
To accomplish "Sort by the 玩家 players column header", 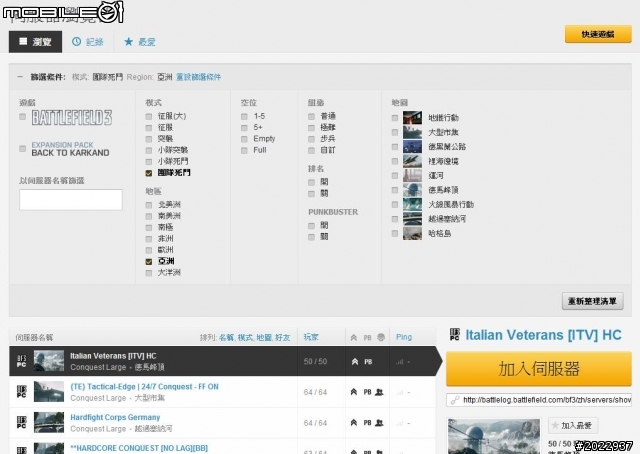I will pos(311,337).
